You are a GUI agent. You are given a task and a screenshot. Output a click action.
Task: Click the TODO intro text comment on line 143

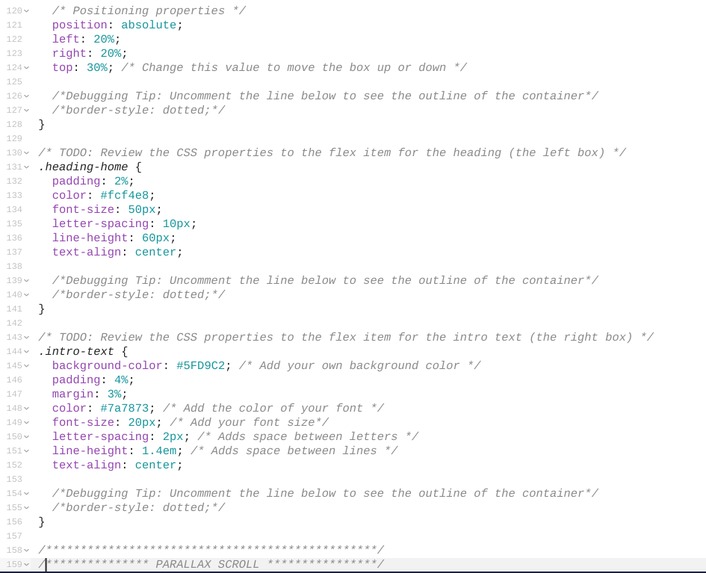coord(346,337)
